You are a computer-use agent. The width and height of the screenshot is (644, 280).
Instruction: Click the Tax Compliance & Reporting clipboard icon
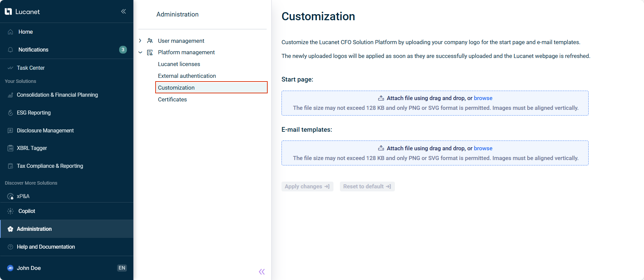(x=10, y=166)
